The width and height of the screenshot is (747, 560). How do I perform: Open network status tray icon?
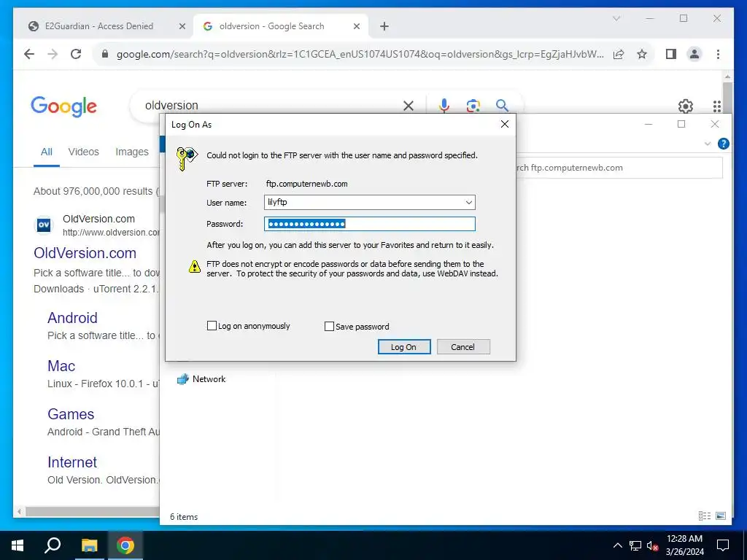635,545
